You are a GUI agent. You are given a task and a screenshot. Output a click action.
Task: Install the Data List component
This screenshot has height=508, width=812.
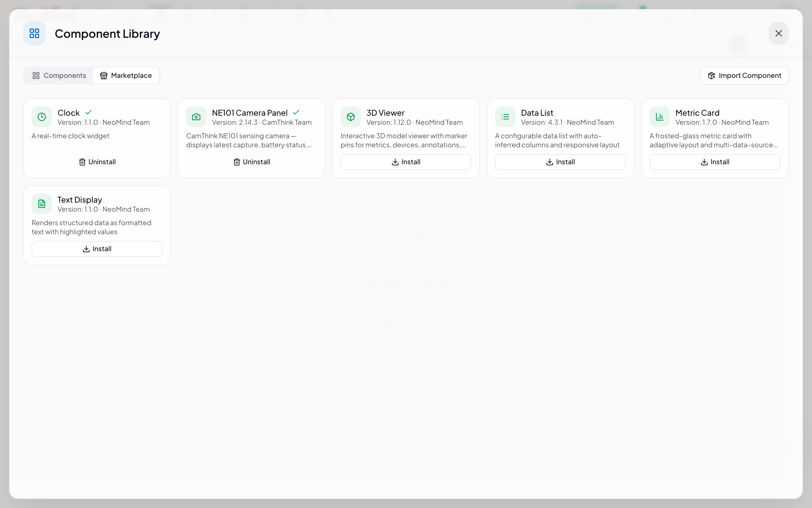[560, 162]
